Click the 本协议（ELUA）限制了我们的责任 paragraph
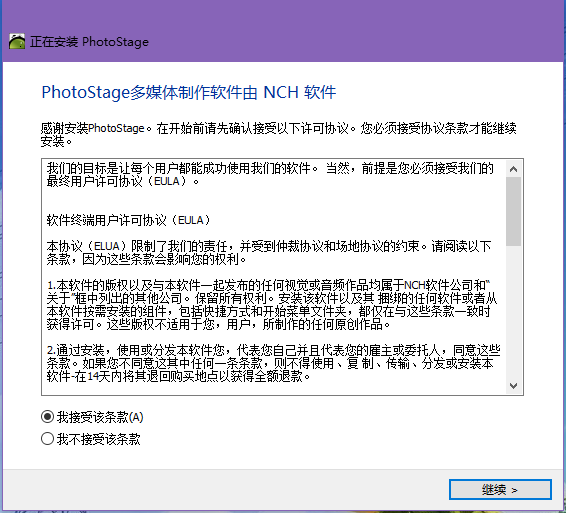 coord(269,253)
